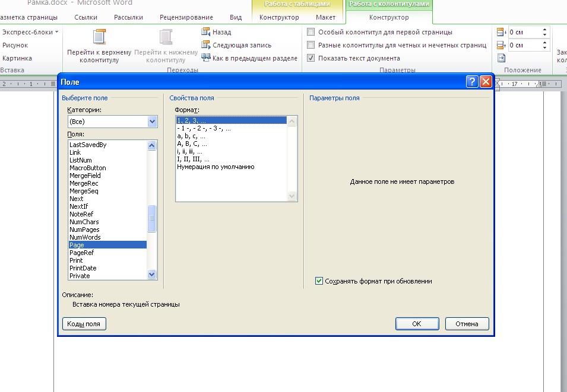Confirm the dialog with OK
Image resolution: width=567 pixels, height=392 pixels.
pos(417,324)
